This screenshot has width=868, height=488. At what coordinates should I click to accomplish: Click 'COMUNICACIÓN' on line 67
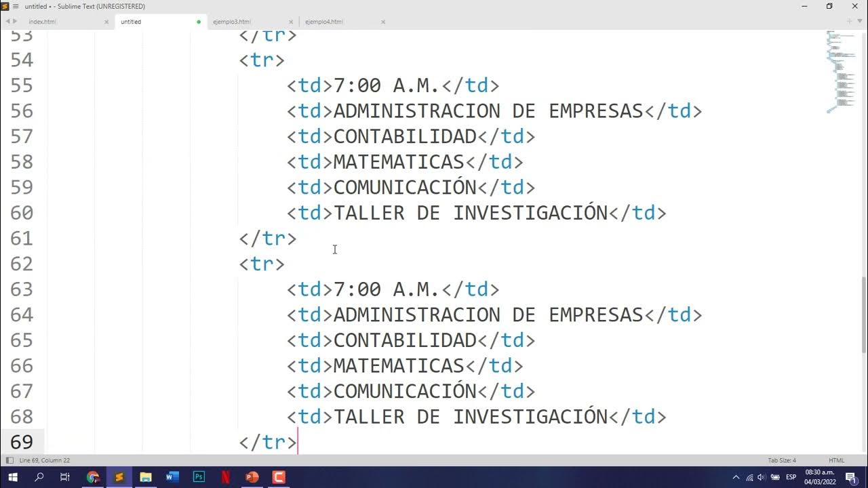click(x=405, y=391)
